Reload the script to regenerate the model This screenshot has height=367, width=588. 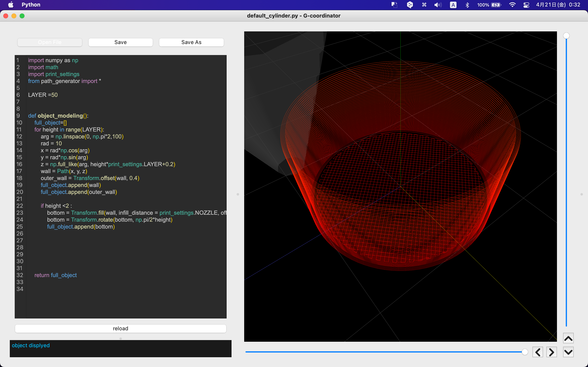click(x=120, y=328)
